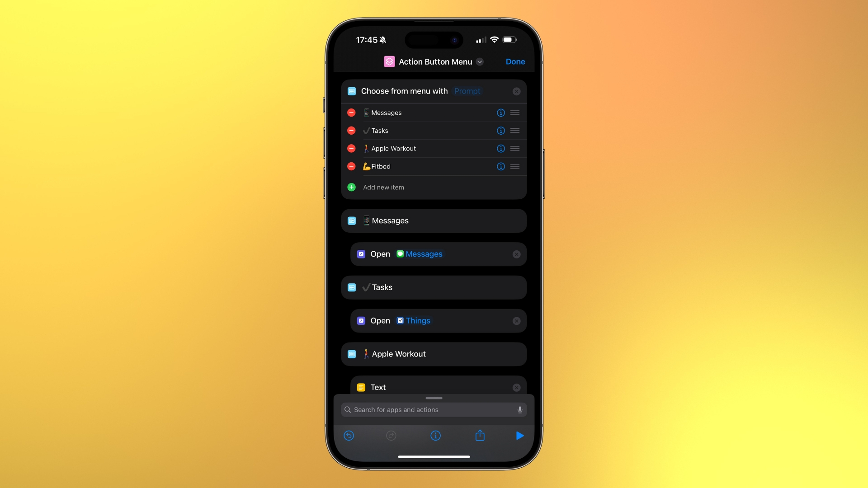
Task: Tap the run button in bottom toolbar
Action: (519, 436)
